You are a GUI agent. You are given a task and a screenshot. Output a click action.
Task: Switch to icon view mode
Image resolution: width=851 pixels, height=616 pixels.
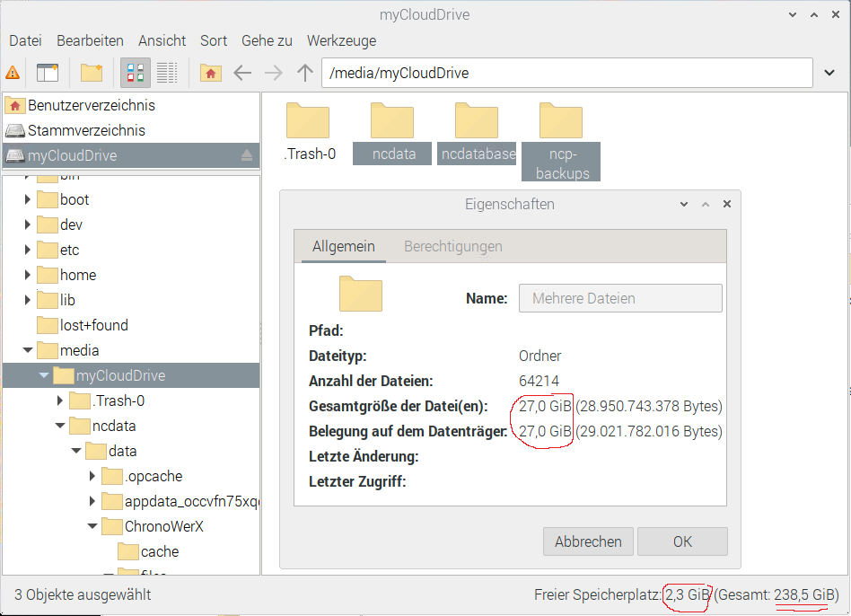136,73
